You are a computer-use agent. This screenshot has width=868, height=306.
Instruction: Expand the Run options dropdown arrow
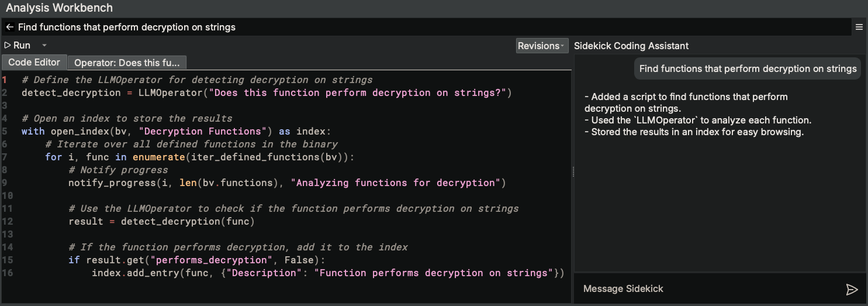44,45
